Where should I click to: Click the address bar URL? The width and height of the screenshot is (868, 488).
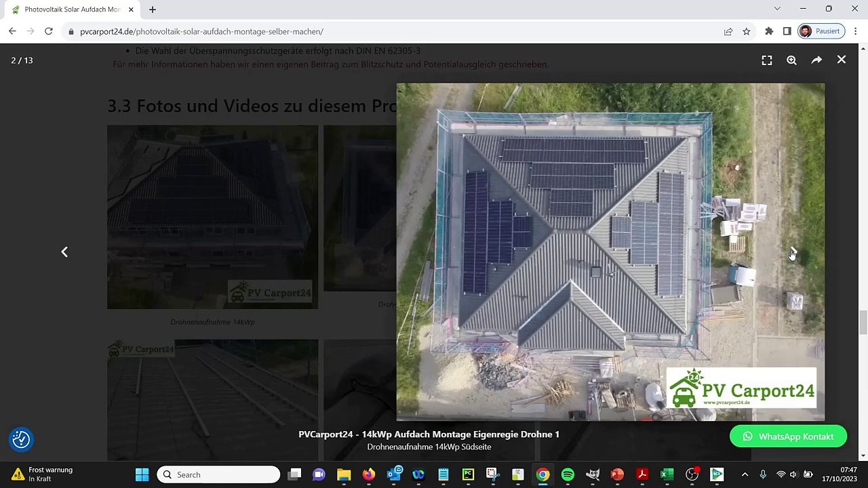pyautogui.click(x=201, y=32)
